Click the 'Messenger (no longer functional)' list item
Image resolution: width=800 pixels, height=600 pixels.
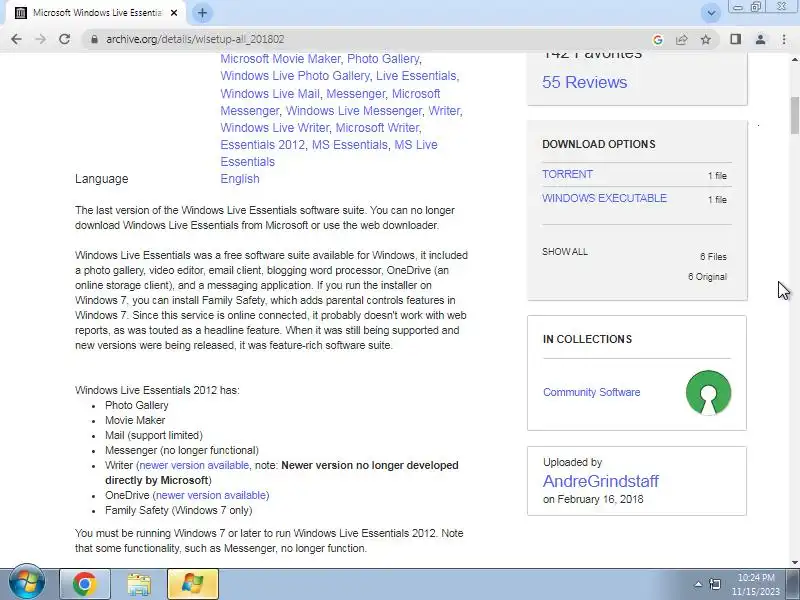coord(182,451)
